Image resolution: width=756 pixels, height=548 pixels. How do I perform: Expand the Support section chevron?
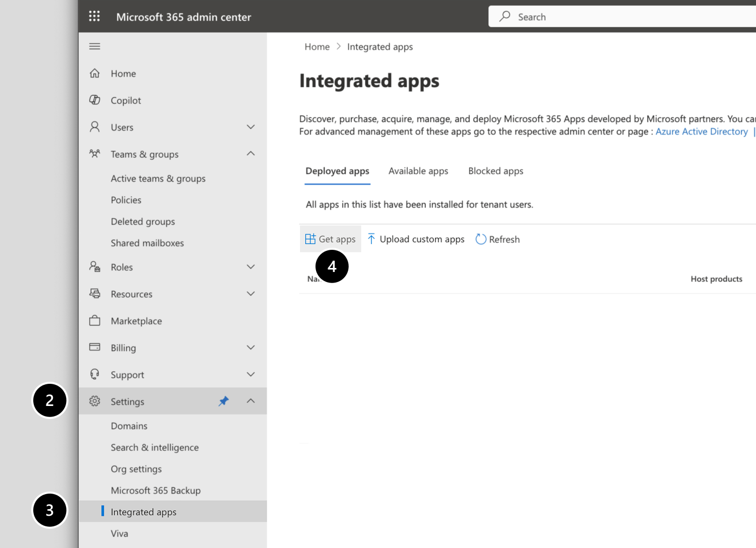click(x=250, y=374)
